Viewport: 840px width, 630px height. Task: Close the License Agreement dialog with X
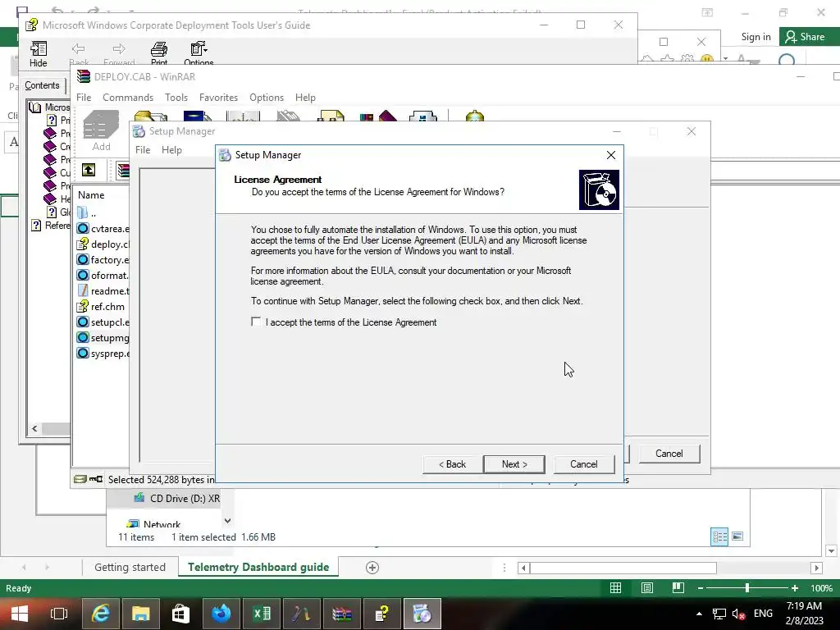coord(610,155)
